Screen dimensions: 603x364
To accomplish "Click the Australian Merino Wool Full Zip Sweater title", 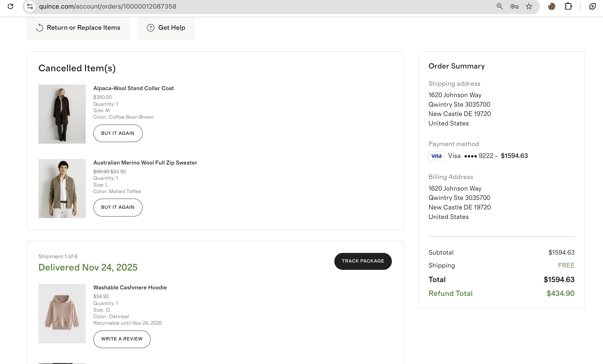I will 145,163.
